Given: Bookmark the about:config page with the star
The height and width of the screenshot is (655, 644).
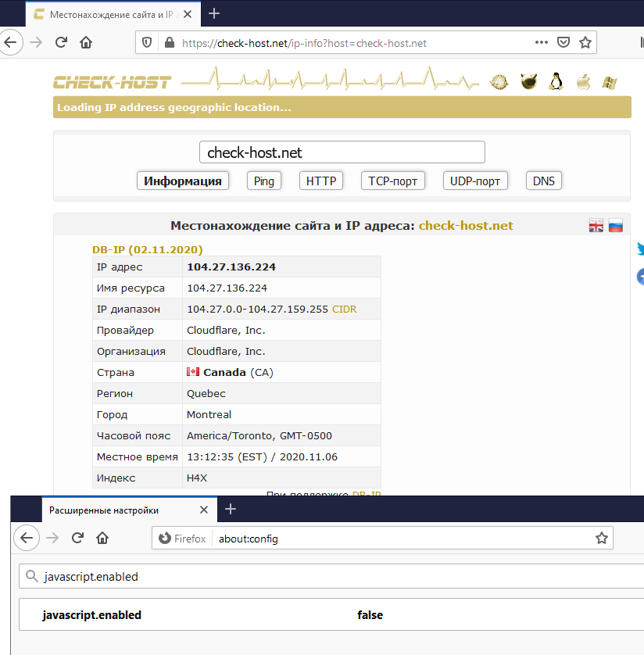Looking at the screenshot, I should 601,539.
